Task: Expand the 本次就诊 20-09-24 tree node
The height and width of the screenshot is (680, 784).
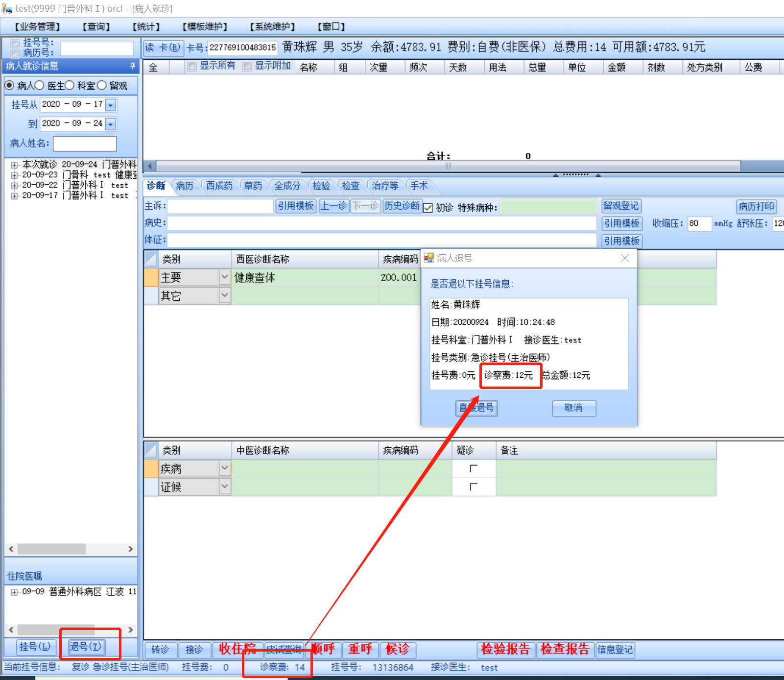Action: [x=14, y=165]
